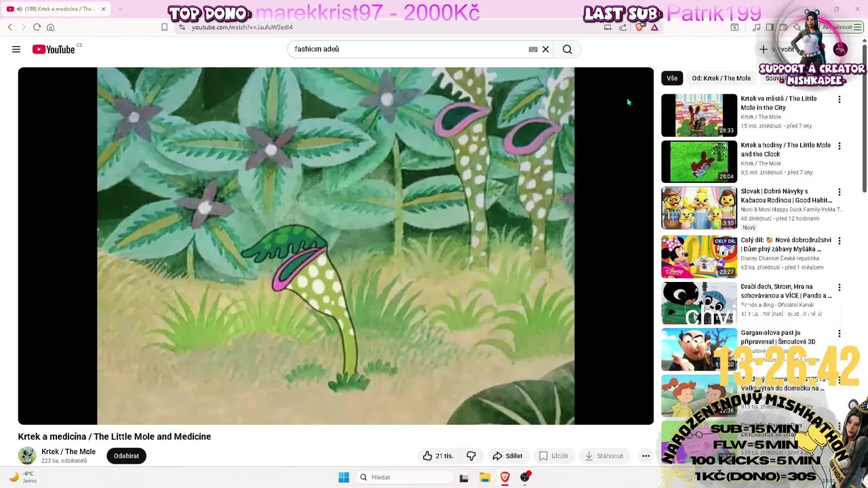Open the weather widget on taskbar
The image size is (868, 488).
coord(22,477)
